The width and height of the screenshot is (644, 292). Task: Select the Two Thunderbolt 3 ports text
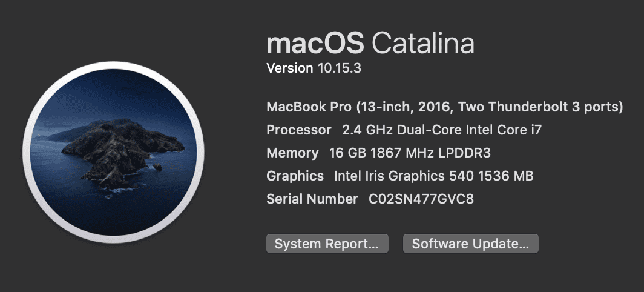click(x=537, y=107)
